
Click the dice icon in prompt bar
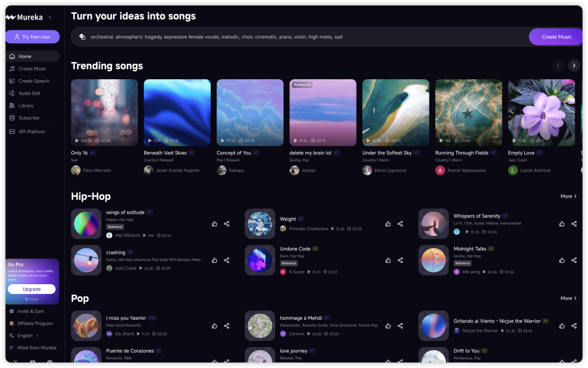(82, 37)
